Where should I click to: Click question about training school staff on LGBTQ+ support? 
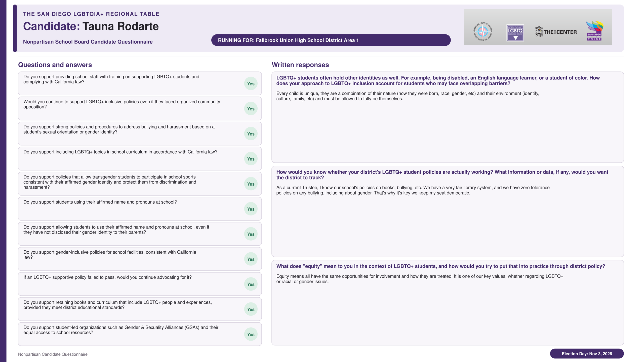coord(111,79)
